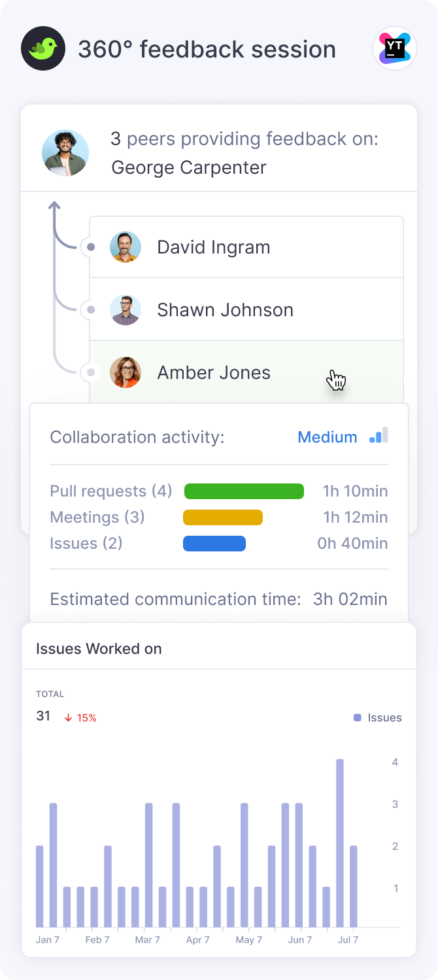This screenshot has height=980, width=438.
Task: Click the Pull requests (4) label
Action: (111, 491)
